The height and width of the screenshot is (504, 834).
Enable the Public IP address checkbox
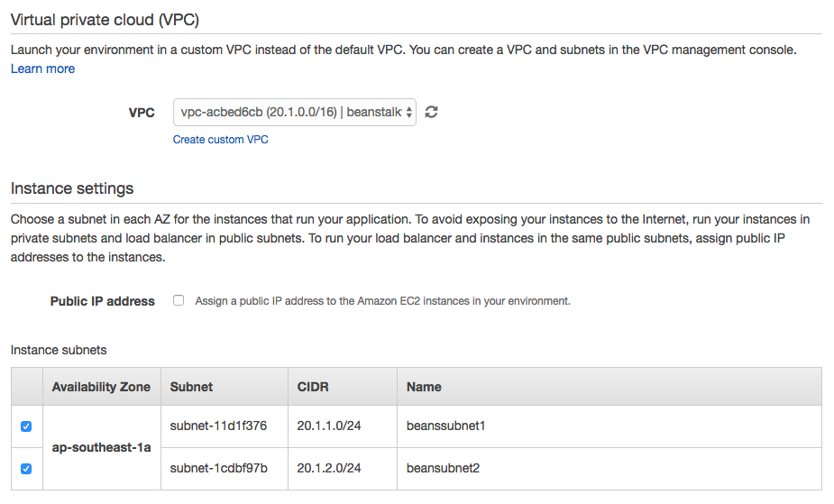pyautogui.click(x=179, y=301)
